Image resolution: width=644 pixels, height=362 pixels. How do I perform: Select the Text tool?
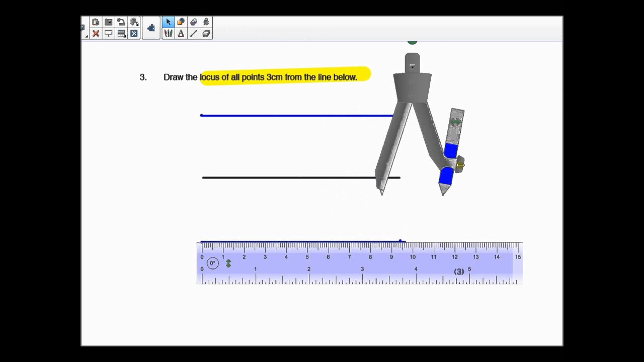[x=181, y=34]
